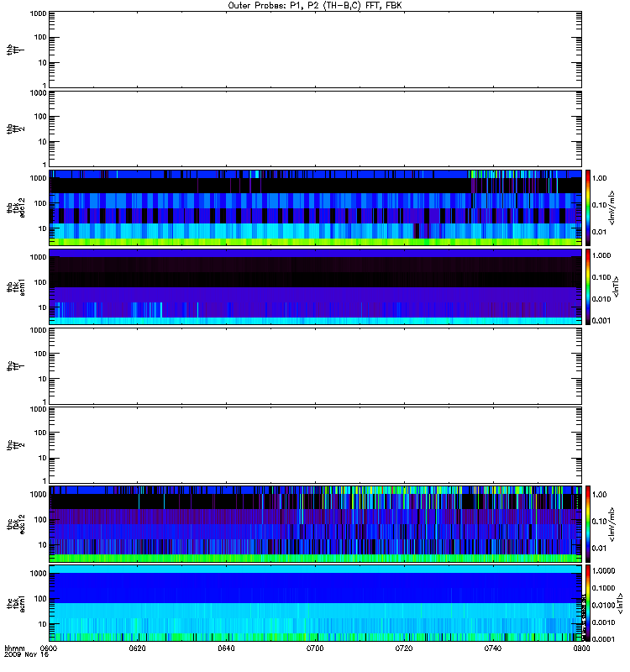
Task: Click the thb fff 2 panel axis label
Action: [x=15, y=129]
